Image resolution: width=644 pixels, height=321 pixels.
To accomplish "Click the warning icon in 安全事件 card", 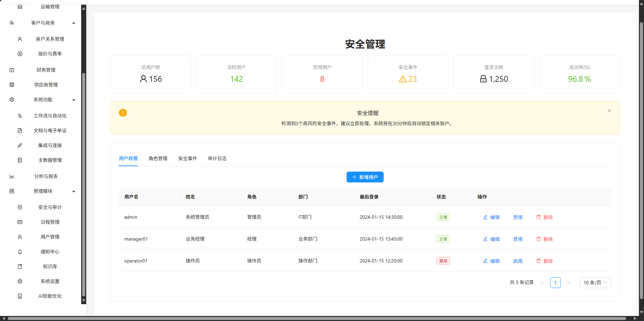I will (x=402, y=79).
